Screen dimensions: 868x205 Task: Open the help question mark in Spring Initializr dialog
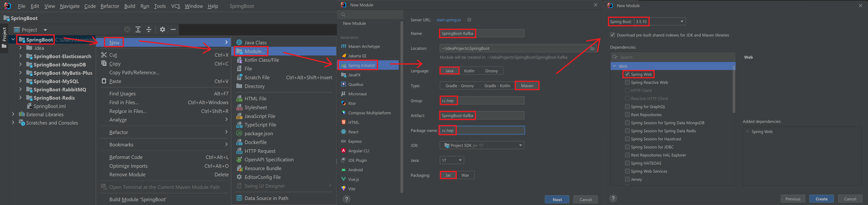click(x=346, y=199)
